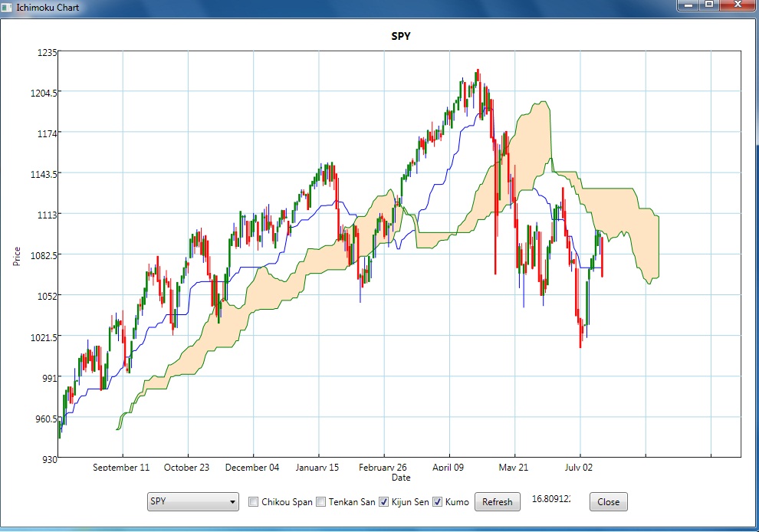Turn on the Tenkan San line
This screenshot has height=532, width=759.
(321, 502)
